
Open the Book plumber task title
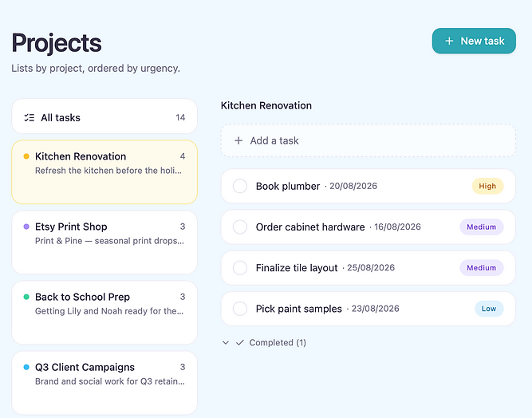pos(288,187)
